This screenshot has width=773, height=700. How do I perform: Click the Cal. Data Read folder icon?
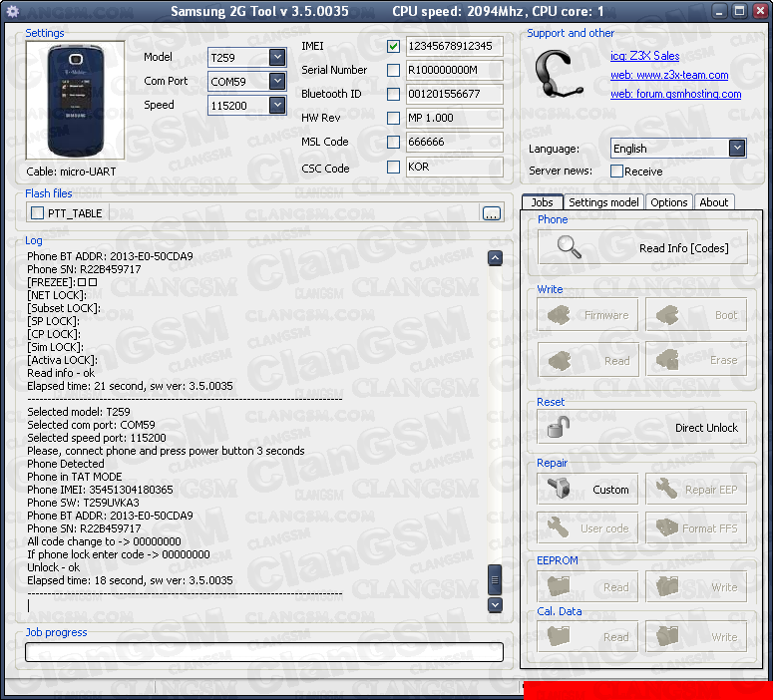[559, 636]
